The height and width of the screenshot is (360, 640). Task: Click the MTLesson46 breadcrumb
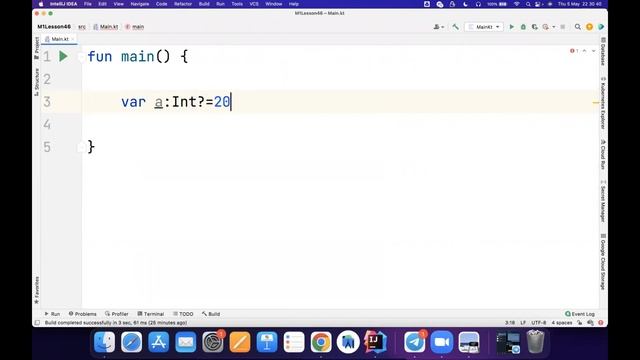click(54, 27)
